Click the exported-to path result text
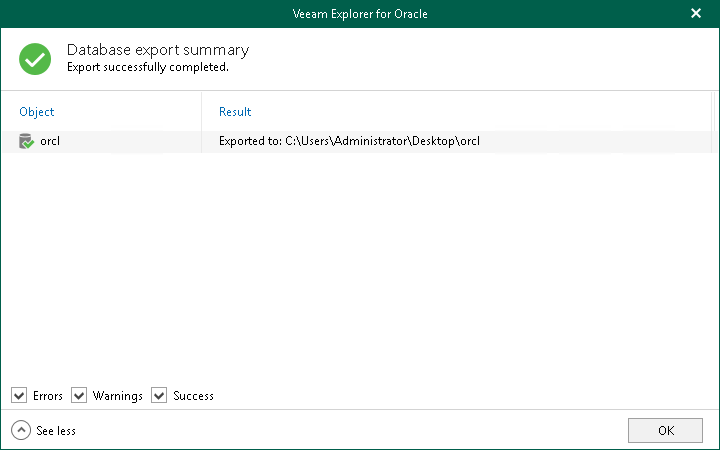The width and height of the screenshot is (720, 450). coord(349,142)
